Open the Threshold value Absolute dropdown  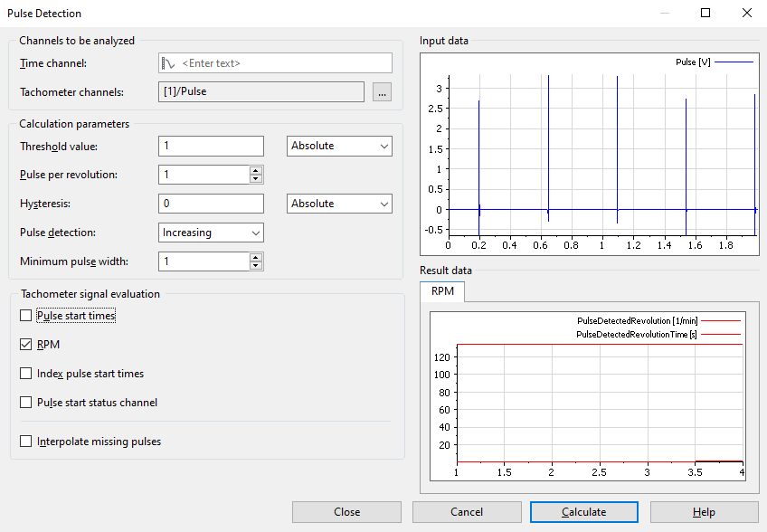(339, 146)
